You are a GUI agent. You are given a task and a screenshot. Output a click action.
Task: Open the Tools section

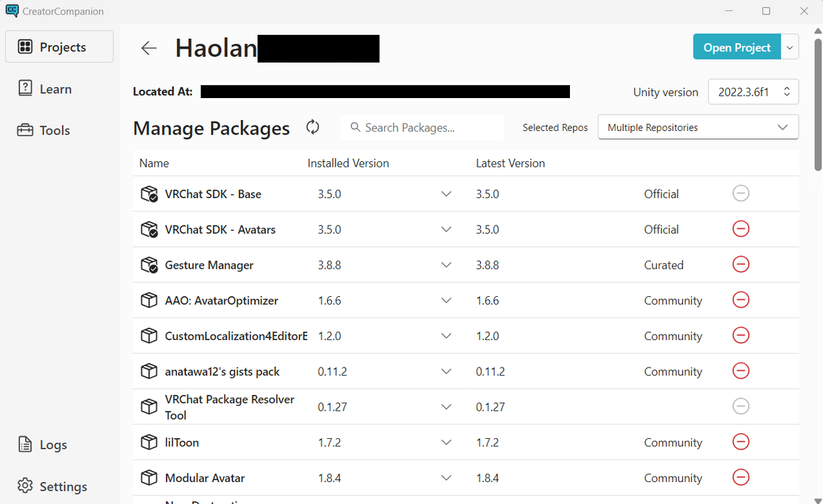[60, 130]
